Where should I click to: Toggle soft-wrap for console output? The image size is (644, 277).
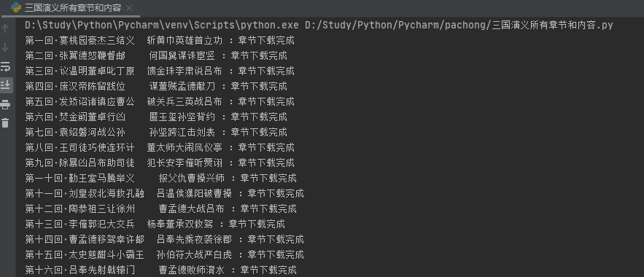click(5, 66)
